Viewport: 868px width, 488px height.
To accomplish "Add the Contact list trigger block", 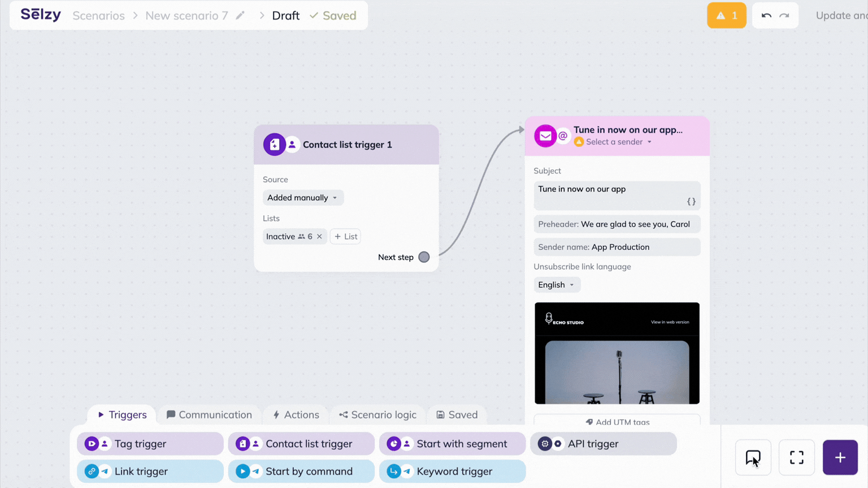I will point(301,444).
